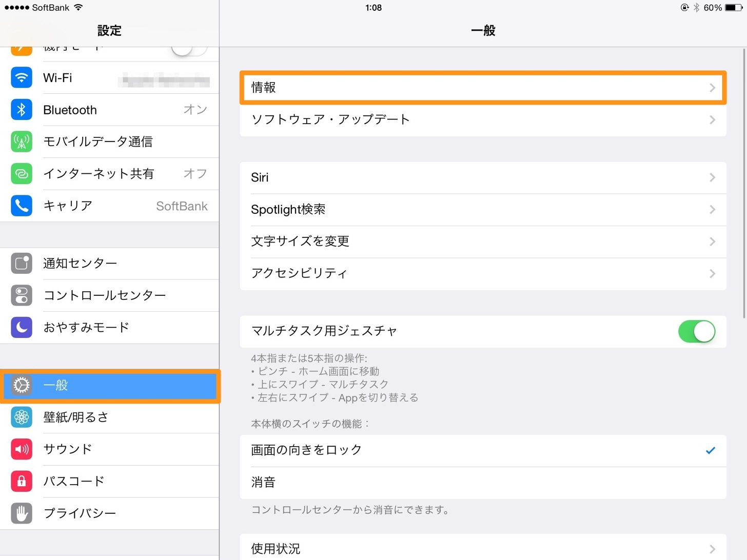This screenshot has height=560, width=747.
Task: Tap the おやすみモード moon icon
Action: click(x=22, y=327)
